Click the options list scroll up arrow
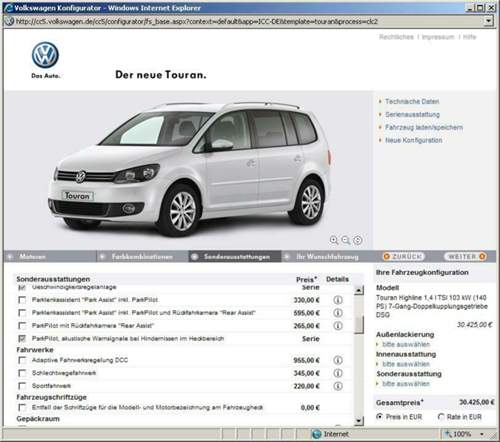Screen dimensions: 500x442 click(x=359, y=290)
